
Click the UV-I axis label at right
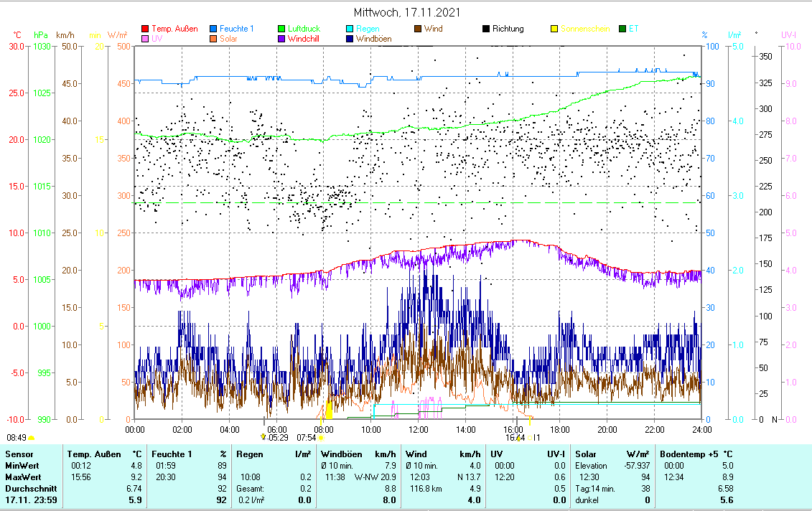coord(788,35)
